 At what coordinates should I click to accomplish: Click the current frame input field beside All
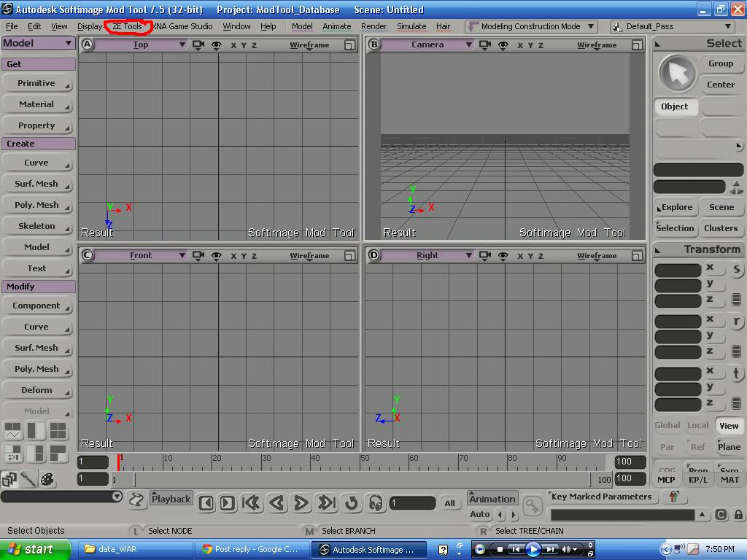(413, 503)
